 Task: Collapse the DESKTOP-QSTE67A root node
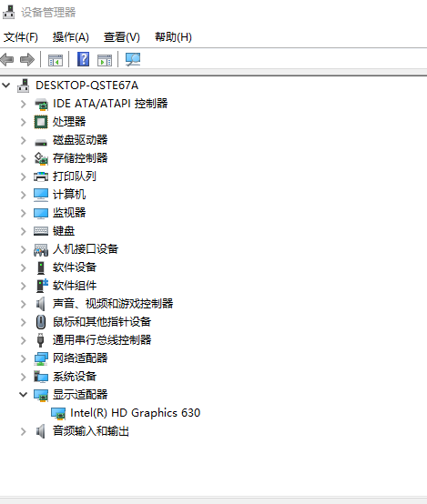[x=6, y=86]
